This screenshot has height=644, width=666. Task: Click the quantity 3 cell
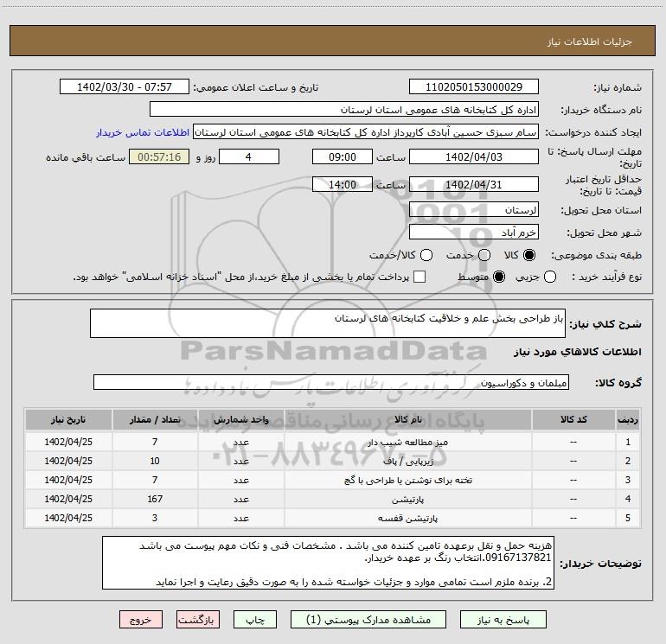click(155, 519)
